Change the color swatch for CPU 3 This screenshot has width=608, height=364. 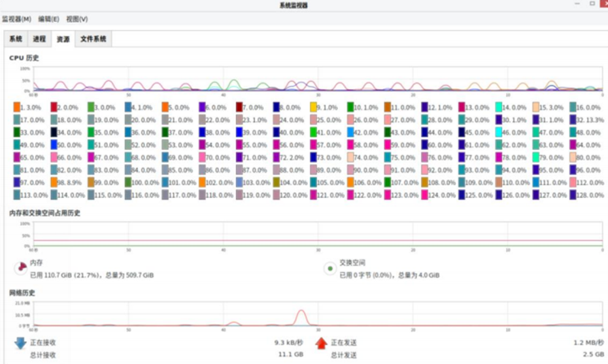tap(91, 107)
